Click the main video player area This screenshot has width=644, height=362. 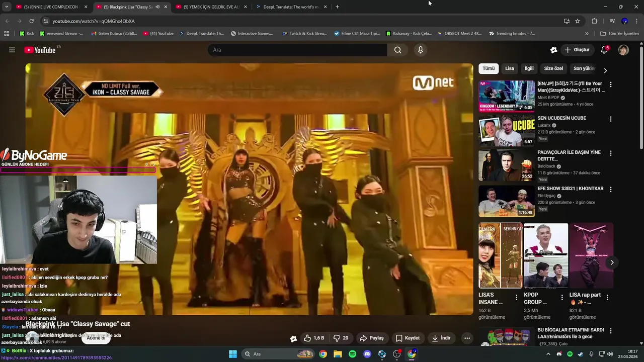coord(249,189)
